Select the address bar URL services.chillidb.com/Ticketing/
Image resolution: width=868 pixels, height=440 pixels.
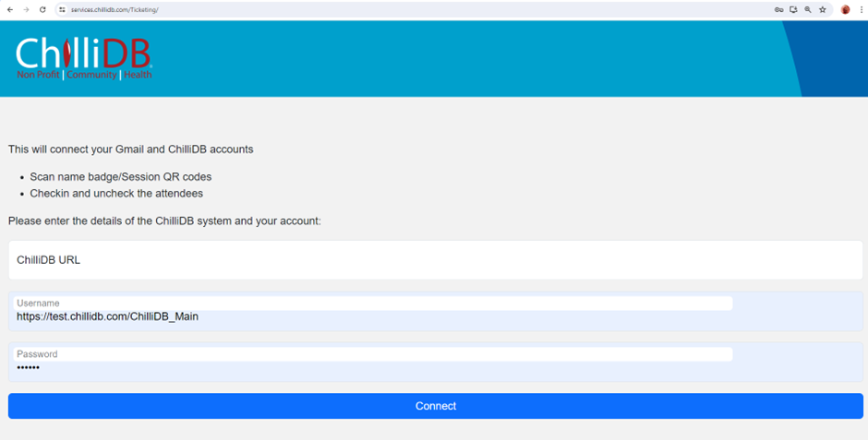coord(115,10)
